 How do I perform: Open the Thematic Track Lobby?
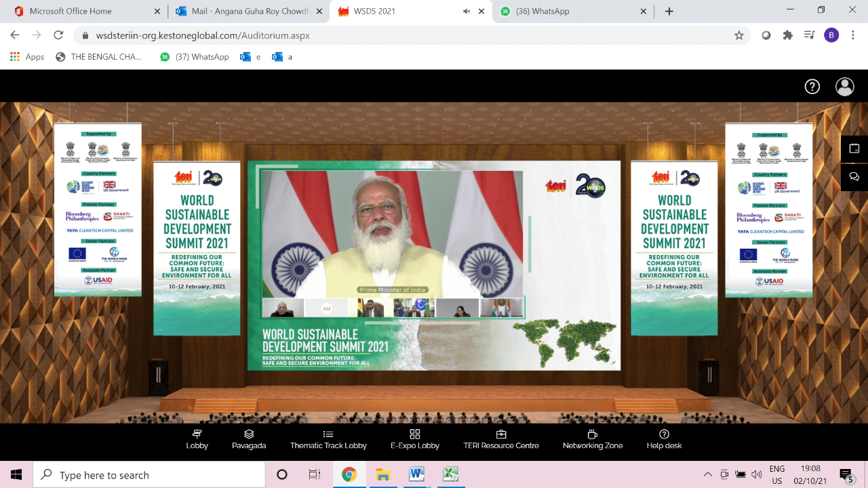(328, 439)
